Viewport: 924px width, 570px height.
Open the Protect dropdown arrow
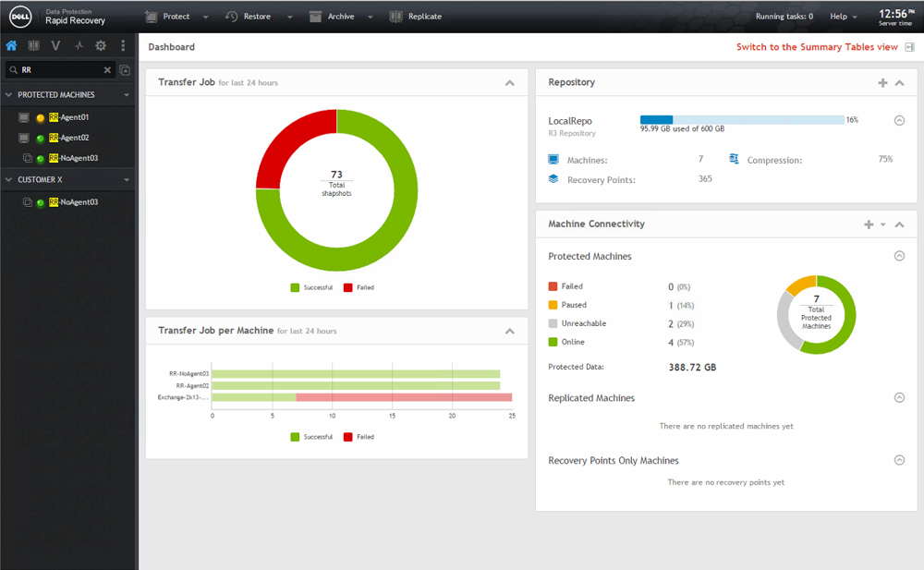tap(206, 18)
